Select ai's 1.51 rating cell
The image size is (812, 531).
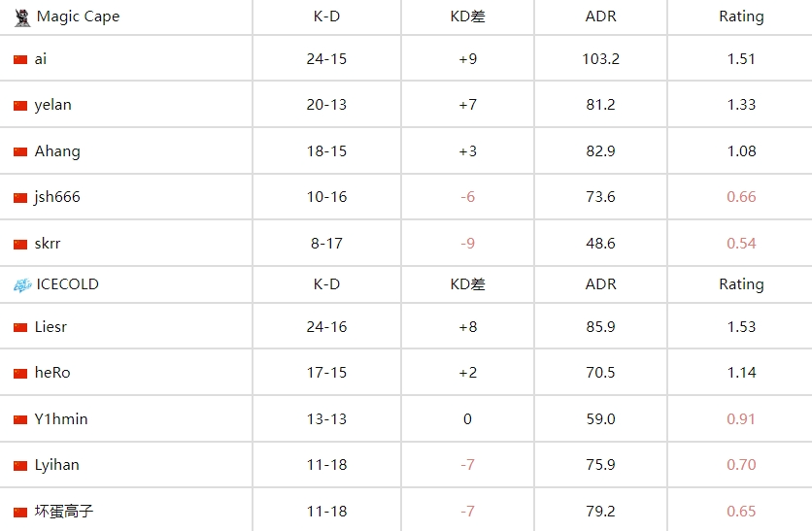pyautogui.click(x=741, y=59)
